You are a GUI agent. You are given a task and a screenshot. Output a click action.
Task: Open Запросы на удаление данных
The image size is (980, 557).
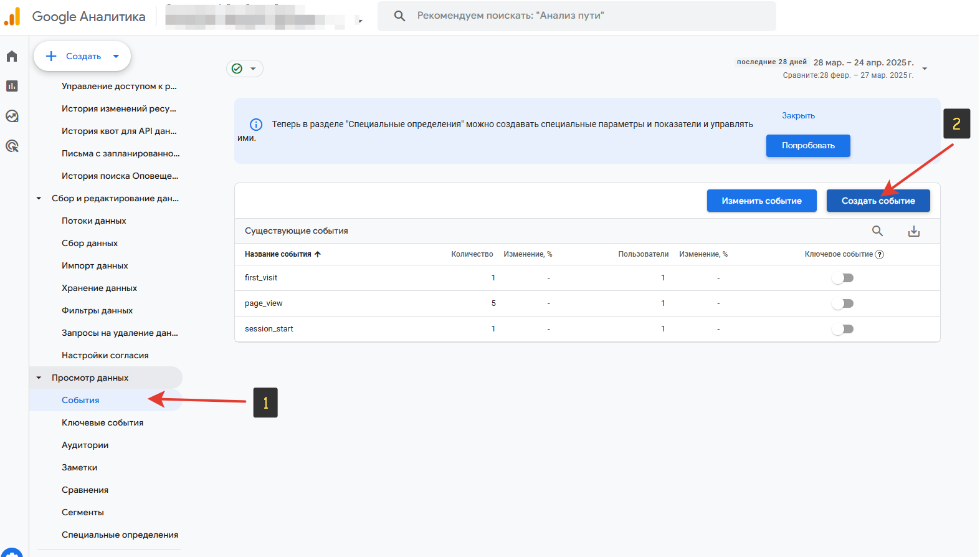(x=120, y=333)
